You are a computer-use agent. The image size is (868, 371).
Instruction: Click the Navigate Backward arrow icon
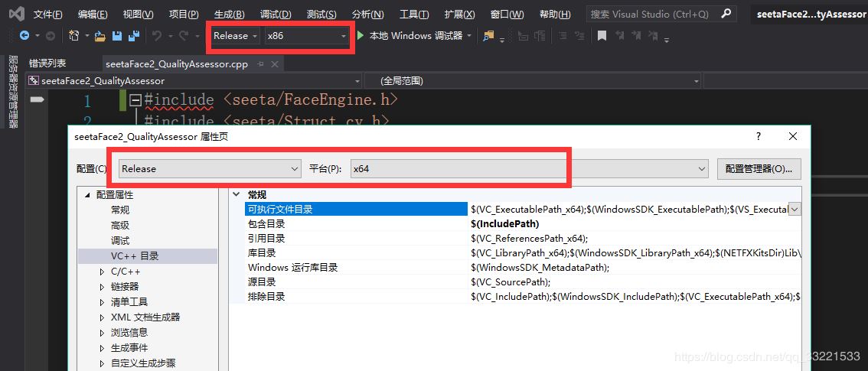[x=24, y=35]
